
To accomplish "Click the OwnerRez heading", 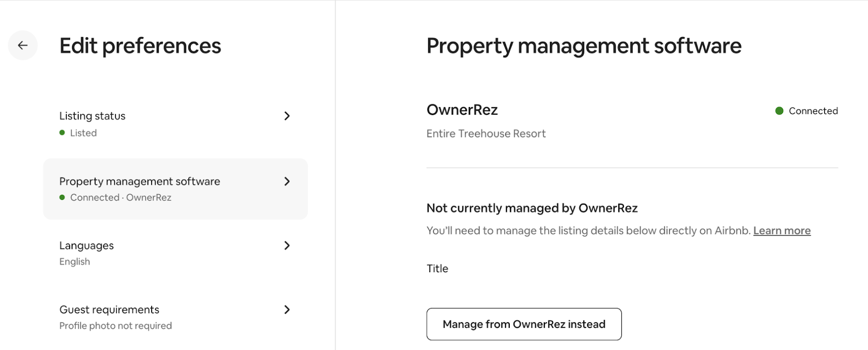I will pos(462,110).
